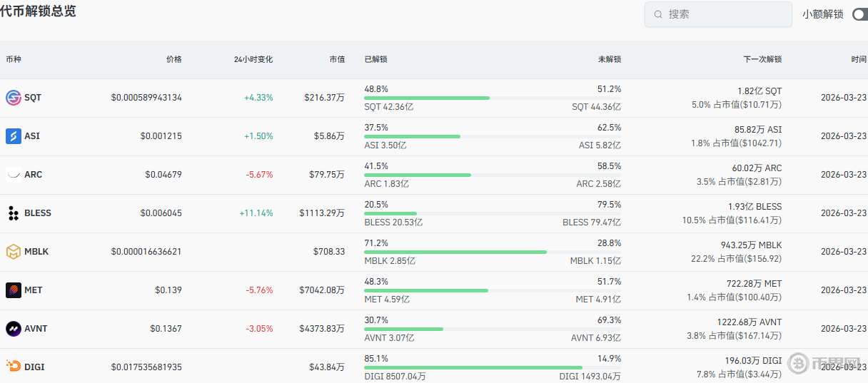Open the BLESS token name link
The height and width of the screenshot is (383, 868).
coord(38,213)
